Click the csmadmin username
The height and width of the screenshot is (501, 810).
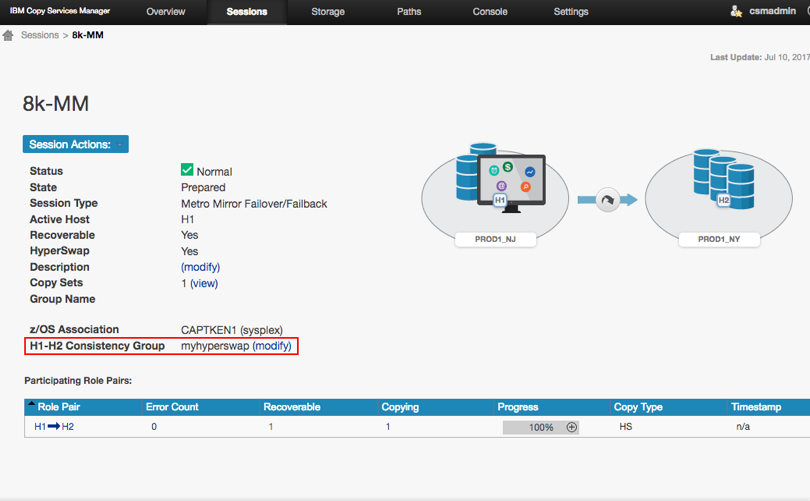(x=772, y=11)
